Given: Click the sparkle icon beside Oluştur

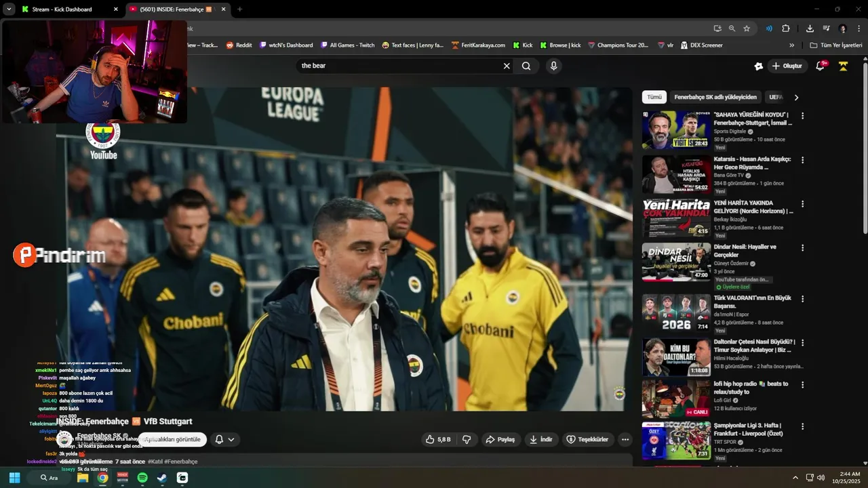Looking at the screenshot, I should 758,66.
